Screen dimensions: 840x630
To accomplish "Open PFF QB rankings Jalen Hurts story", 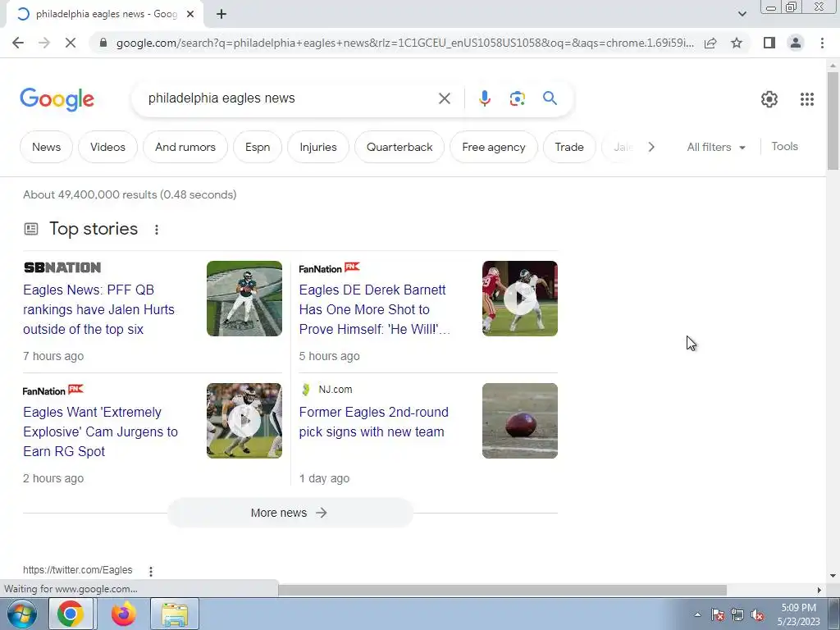I will pos(98,309).
